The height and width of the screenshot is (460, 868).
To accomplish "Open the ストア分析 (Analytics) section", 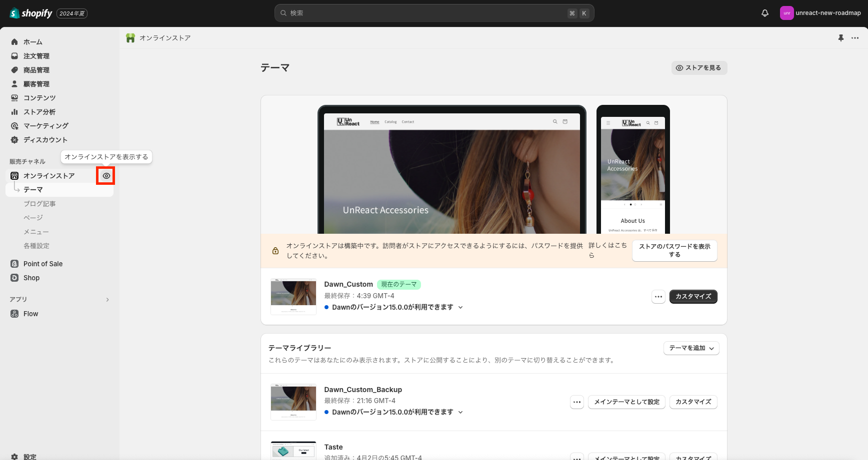I will [x=39, y=112].
